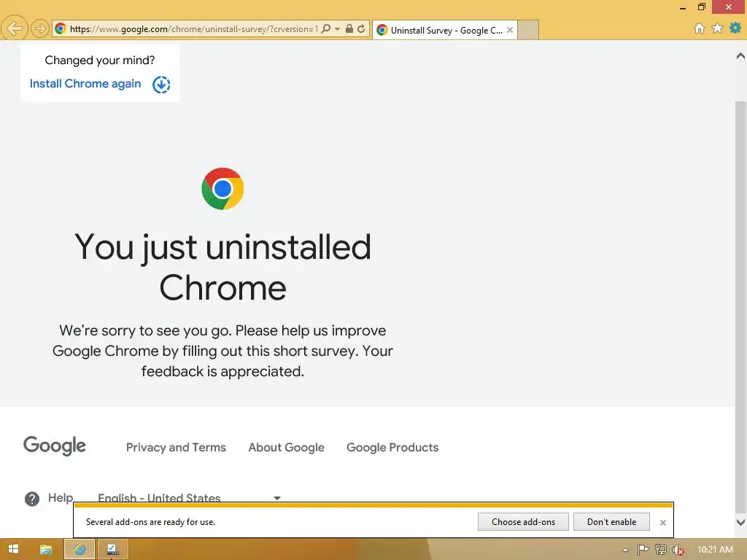Click the Chrome favicon in address bar
This screenshot has width=747, height=560.
coord(60,29)
